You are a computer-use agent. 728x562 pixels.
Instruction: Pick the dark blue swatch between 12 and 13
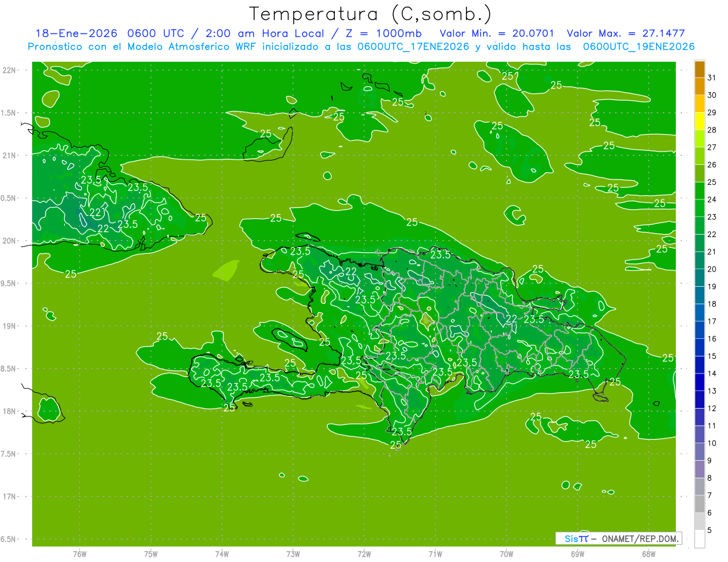click(699, 400)
